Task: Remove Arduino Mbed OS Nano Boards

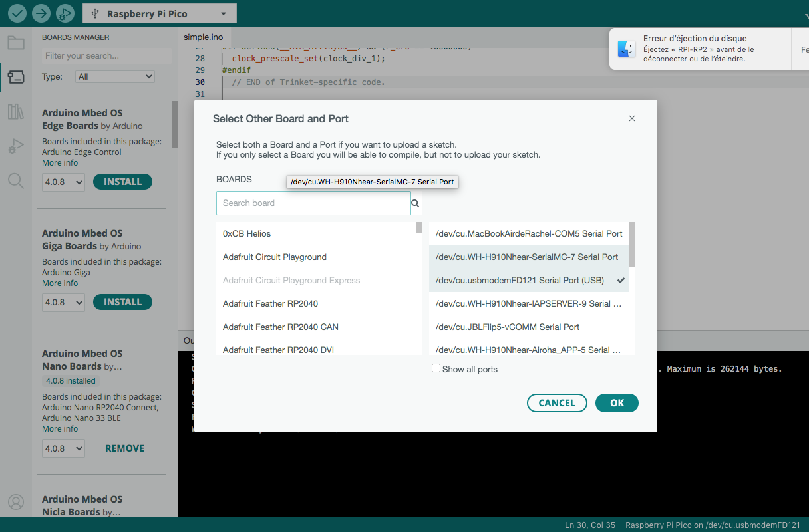Action: [124, 448]
